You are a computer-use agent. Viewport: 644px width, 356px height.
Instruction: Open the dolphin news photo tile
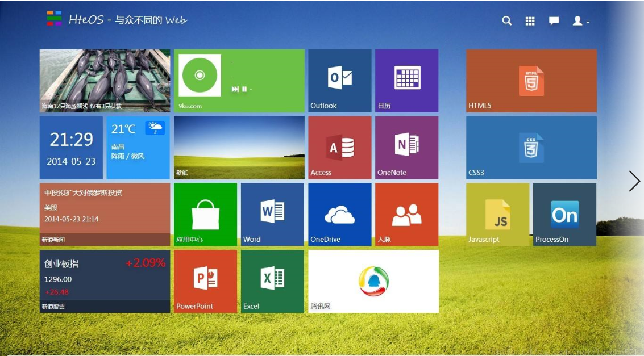[x=105, y=81]
